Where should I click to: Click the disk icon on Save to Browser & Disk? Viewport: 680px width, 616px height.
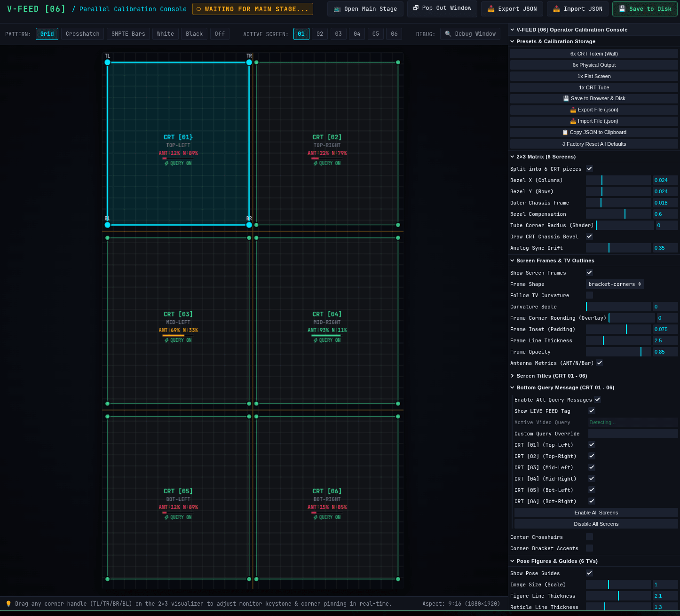point(566,99)
